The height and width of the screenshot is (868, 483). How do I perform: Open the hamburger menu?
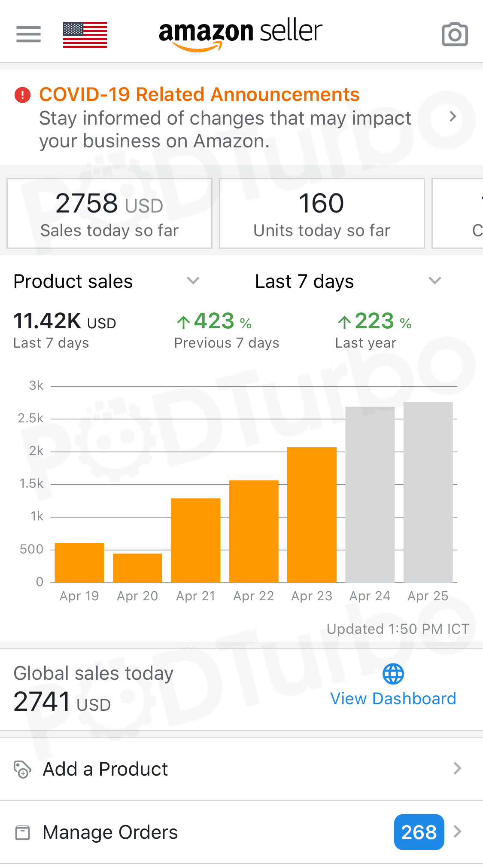28,34
